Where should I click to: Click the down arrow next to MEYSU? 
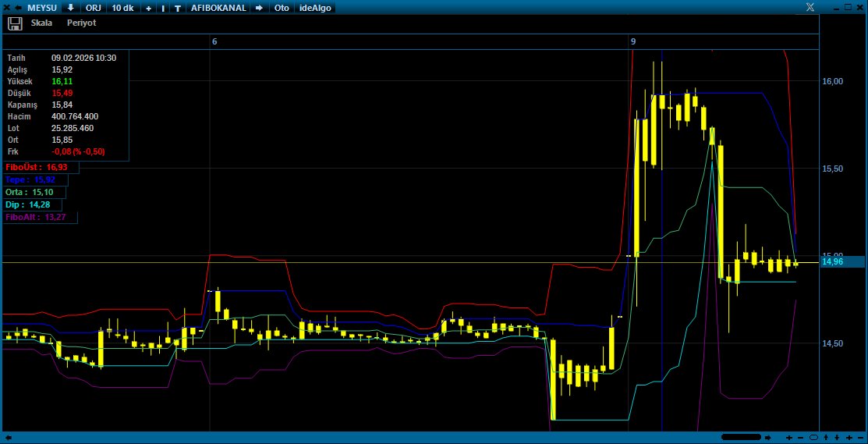click(71, 8)
